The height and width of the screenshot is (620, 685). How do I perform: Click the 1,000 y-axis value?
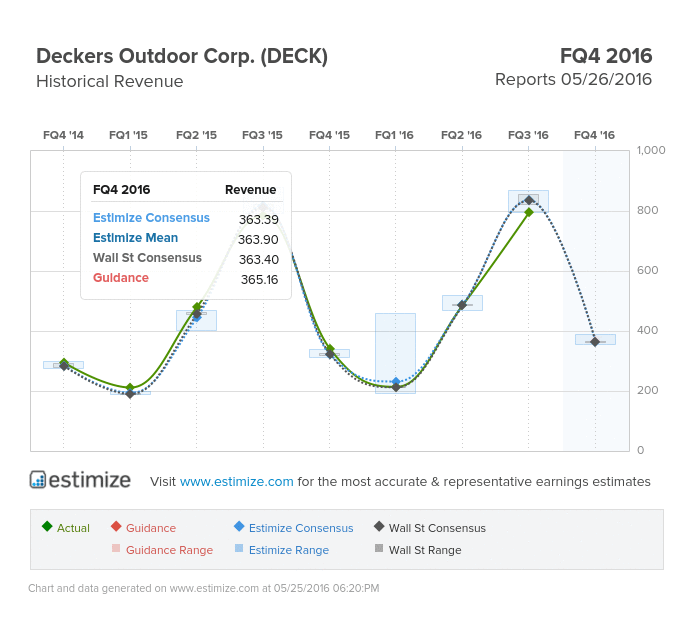tap(651, 150)
